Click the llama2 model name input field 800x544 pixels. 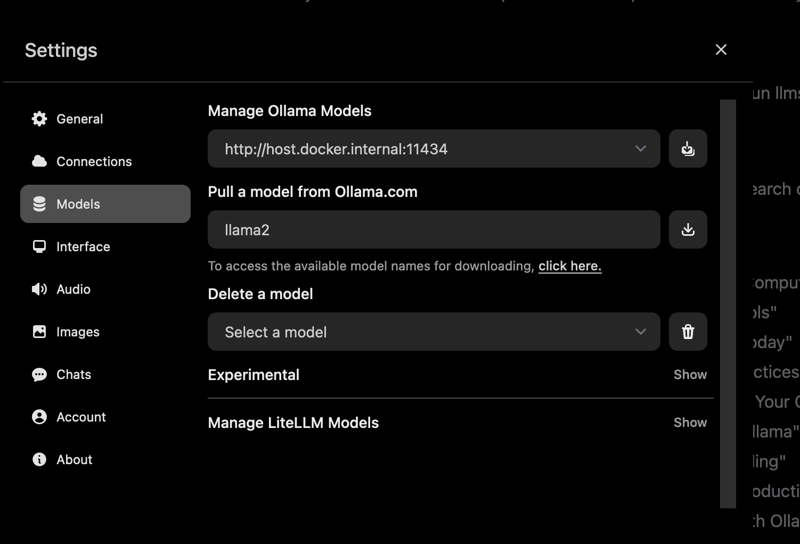click(x=434, y=230)
